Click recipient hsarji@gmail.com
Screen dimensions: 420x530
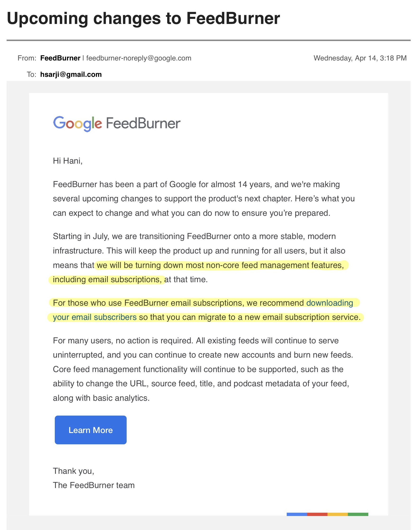pos(71,74)
